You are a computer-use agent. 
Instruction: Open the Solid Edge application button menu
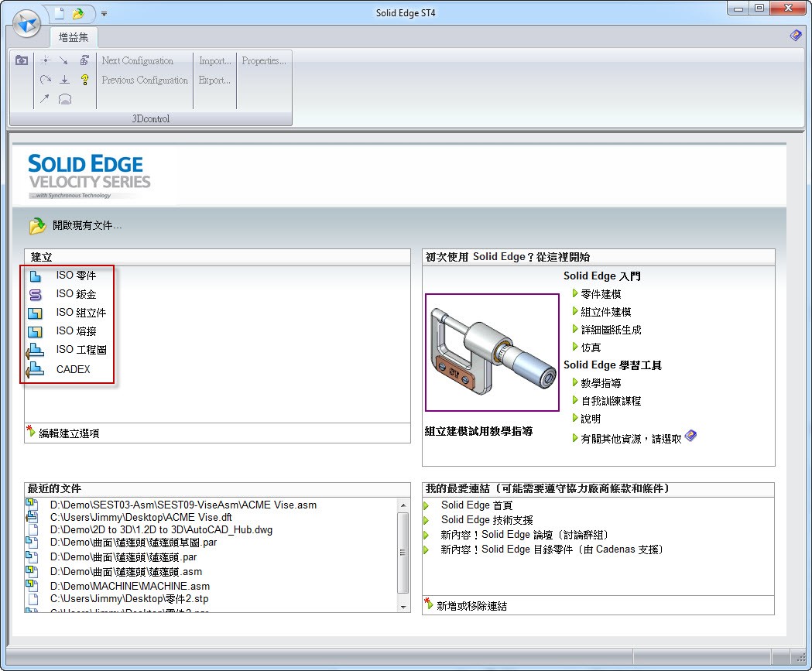click(26, 24)
